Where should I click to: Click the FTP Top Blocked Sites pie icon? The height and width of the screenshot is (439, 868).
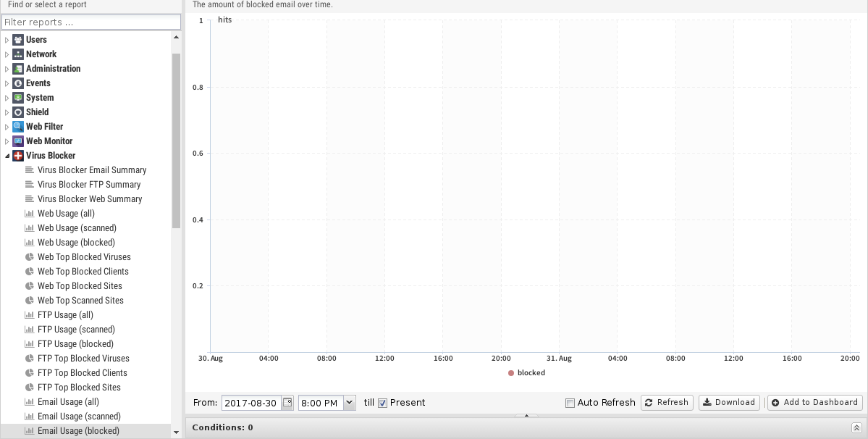pos(30,388)
